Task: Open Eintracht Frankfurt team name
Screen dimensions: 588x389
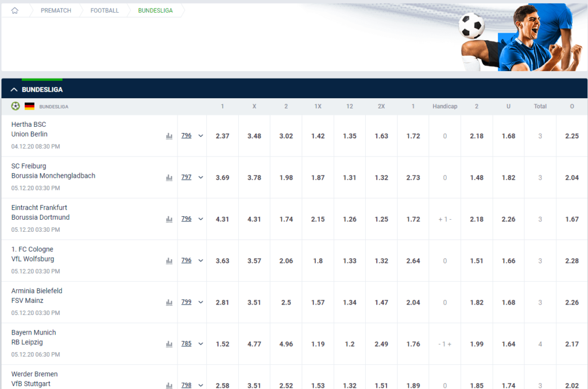Action: tap(39, 207)
